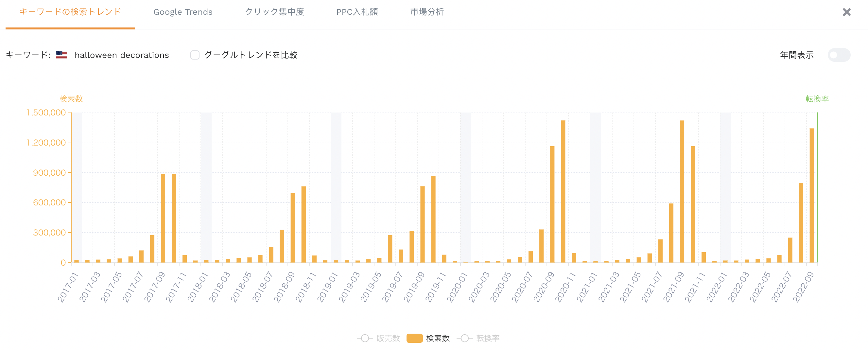Click the orange 検索数 legend swatch
This screenshot has height=350, width=868.
coord(414,338)
